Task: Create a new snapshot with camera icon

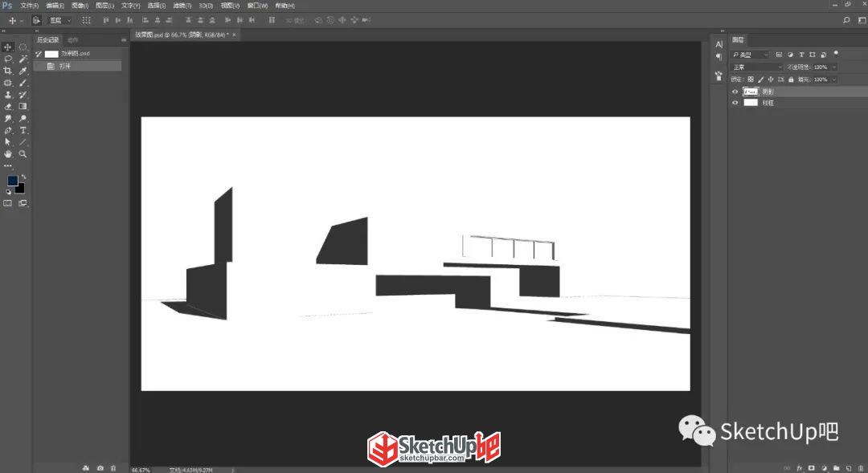Action: pos(100,468)
